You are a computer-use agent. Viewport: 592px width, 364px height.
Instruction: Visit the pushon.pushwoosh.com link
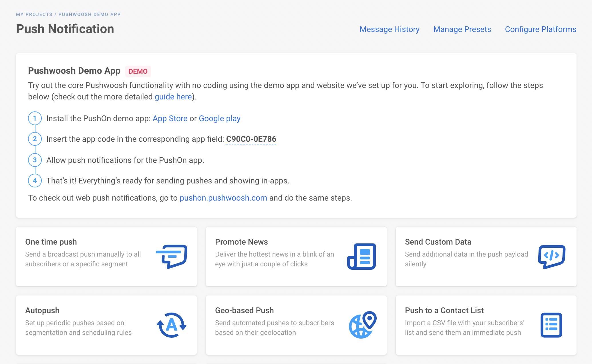pyautogui.click(x=223, y=198)
